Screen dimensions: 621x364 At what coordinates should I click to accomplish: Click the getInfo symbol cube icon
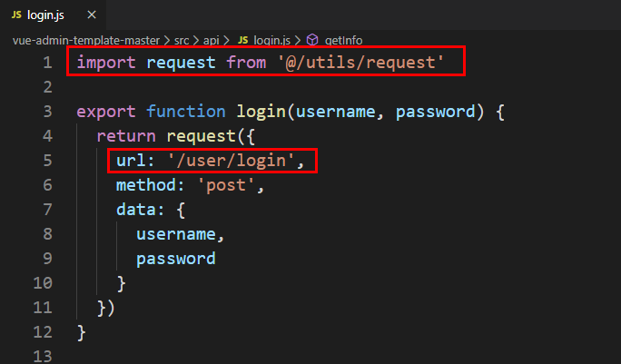pos(312,40)
